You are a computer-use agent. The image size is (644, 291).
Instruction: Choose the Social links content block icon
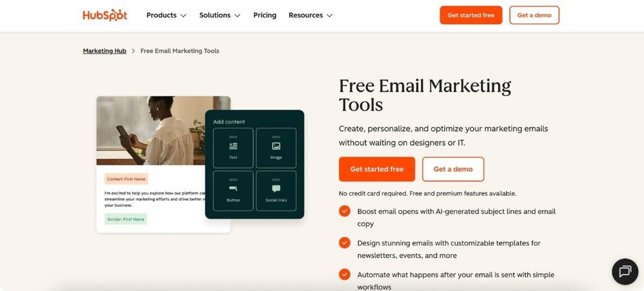pos(276,189)
